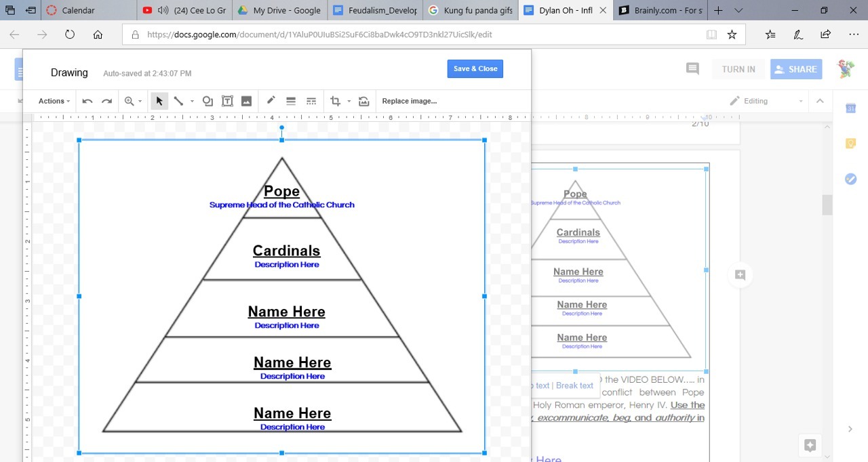The width and height of the screenshot is (868, 462).
Task: Open the Shape tool
Action: [x=208, y=101]
